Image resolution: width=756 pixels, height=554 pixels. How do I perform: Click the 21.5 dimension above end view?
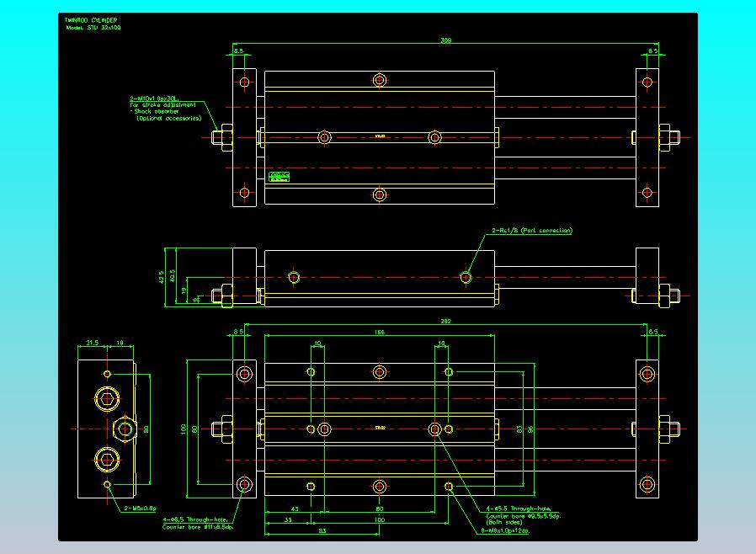[x=92, y=343]
